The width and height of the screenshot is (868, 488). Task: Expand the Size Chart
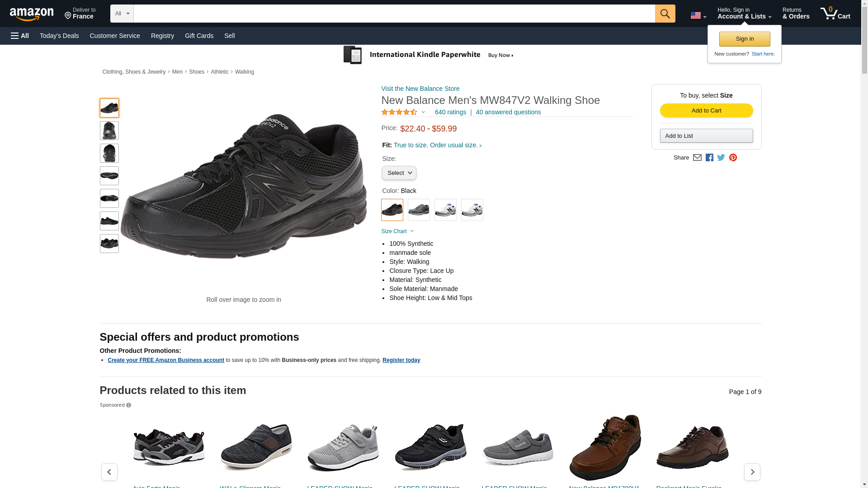coord(397,231)
